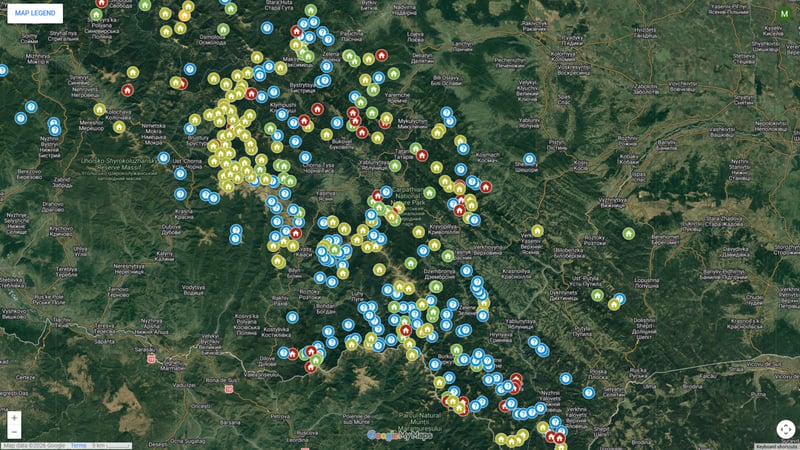The height and width of the screenshot is (450, 800).
Task: Select the blue marker near Dubove
Action: (180, 194)
